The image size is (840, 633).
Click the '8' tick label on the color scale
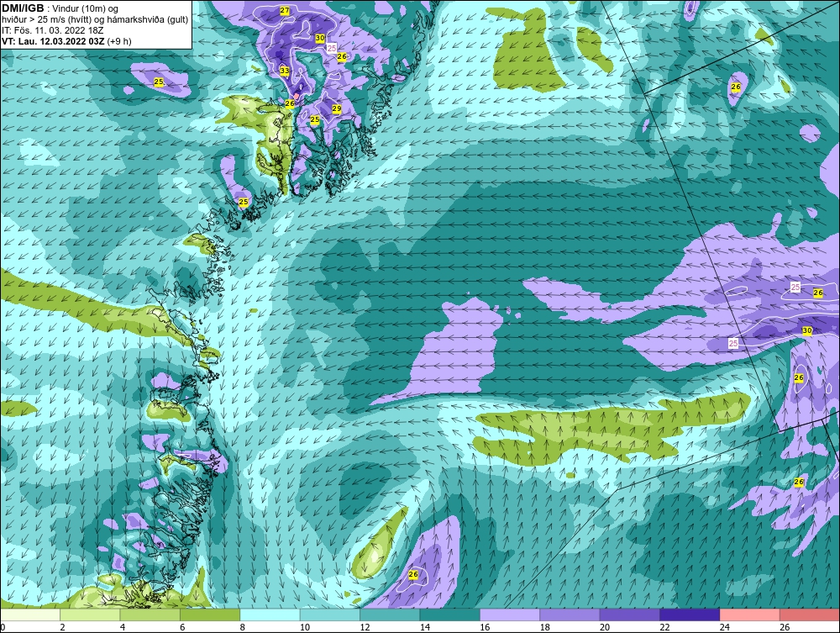coord(242,627)
